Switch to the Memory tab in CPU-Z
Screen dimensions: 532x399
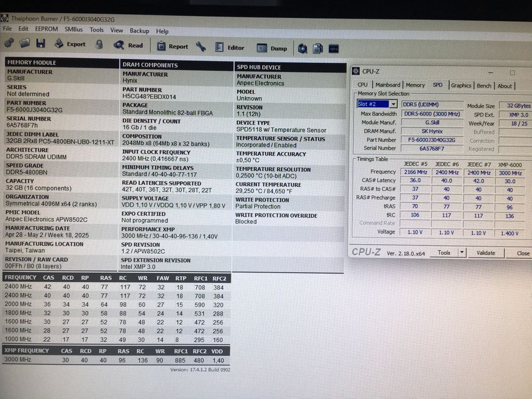pyautogui.click(x=415, y=85)
